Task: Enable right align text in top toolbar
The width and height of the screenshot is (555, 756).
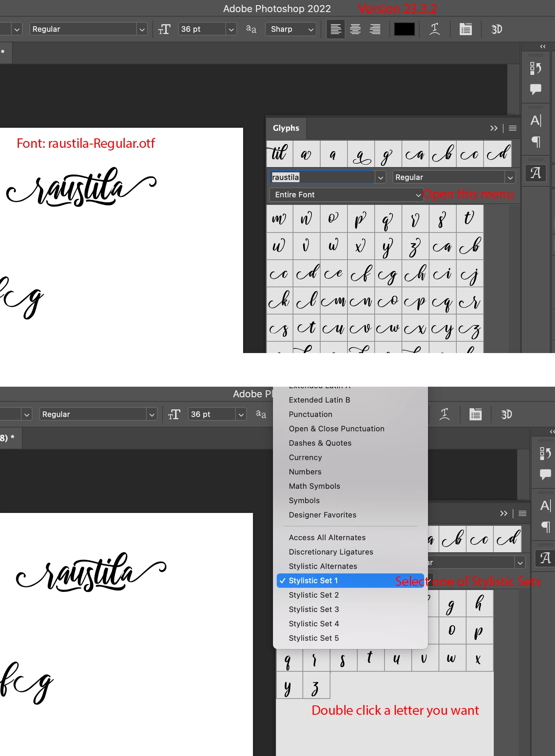Action: click(375, 29)
